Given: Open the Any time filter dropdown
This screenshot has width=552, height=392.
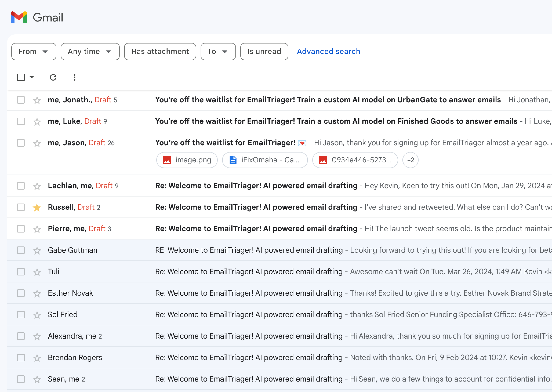Looking at the screenshot, I should click(x=90, y=51).
